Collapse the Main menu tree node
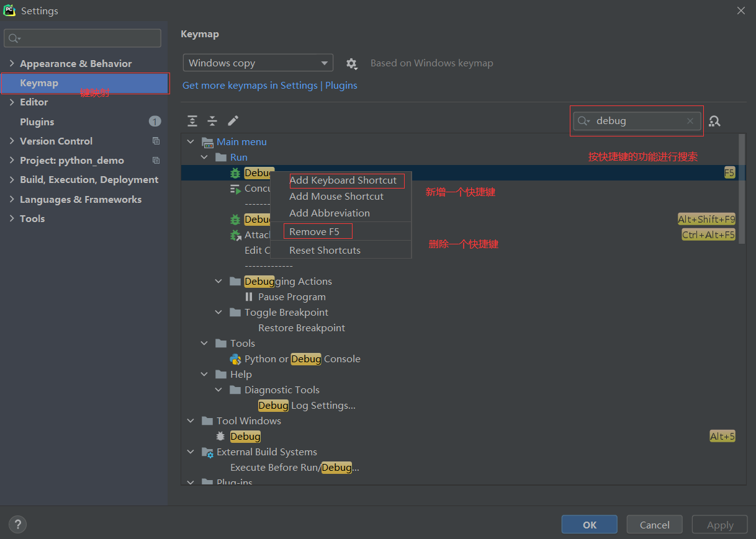This screenshot has height=539, width=756. tap(191, 142)
